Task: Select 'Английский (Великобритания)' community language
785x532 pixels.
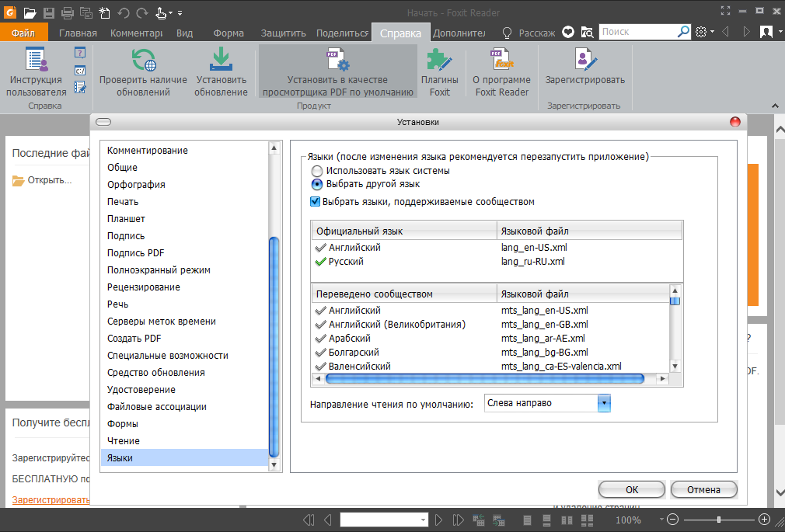Action: pos(397,325)
